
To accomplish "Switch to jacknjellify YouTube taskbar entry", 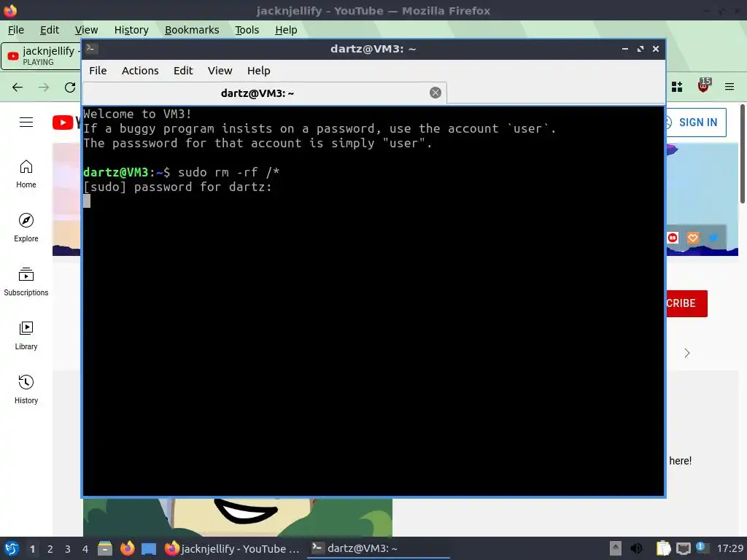I will 233,548.
